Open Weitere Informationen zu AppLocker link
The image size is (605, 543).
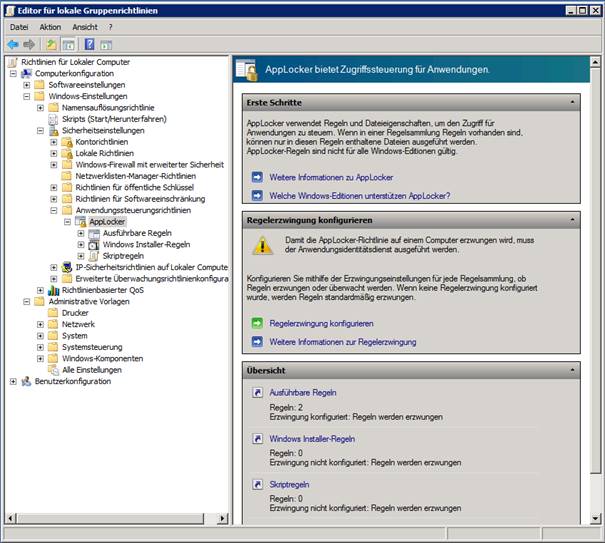(331, 178)
